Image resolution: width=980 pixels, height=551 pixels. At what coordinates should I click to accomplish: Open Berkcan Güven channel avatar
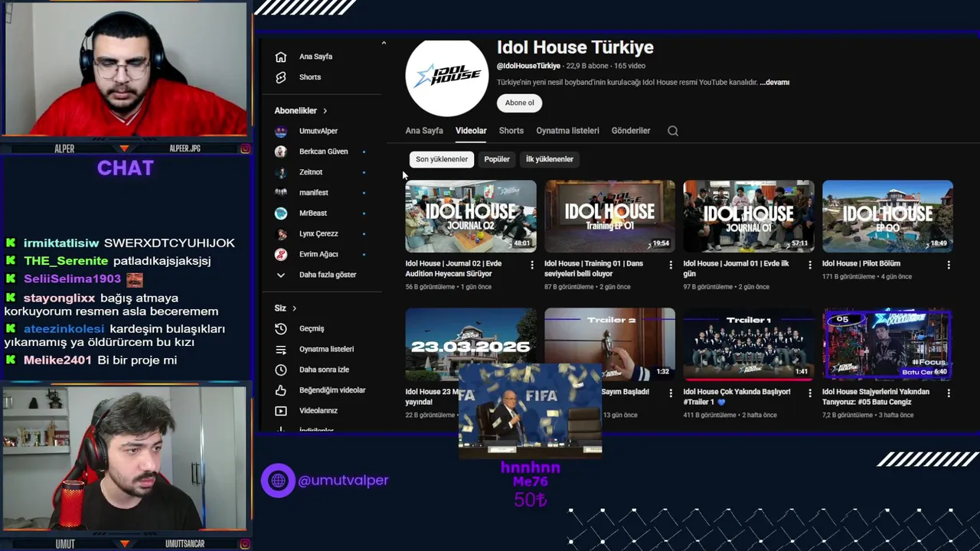tap(281, 152)
